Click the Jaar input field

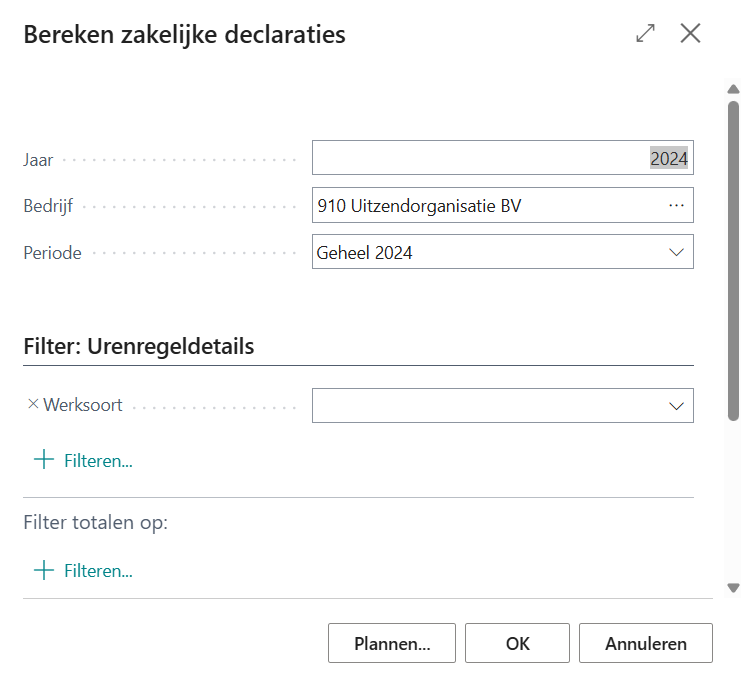point(480,158)
